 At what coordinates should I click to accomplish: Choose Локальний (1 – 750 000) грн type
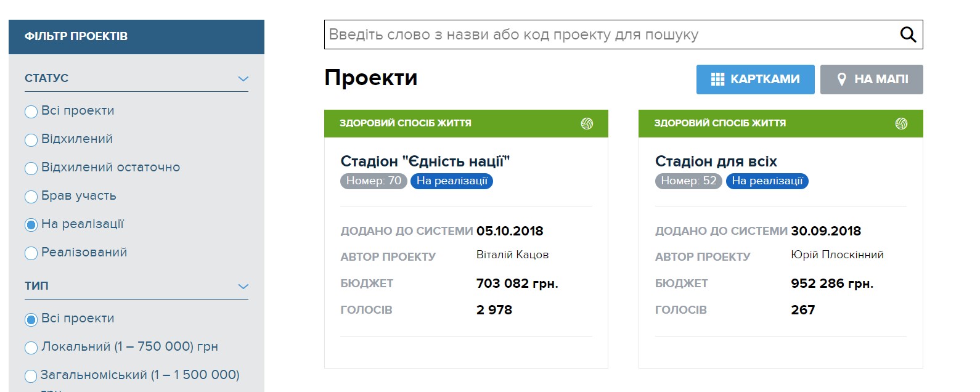(x=31, y=348)
